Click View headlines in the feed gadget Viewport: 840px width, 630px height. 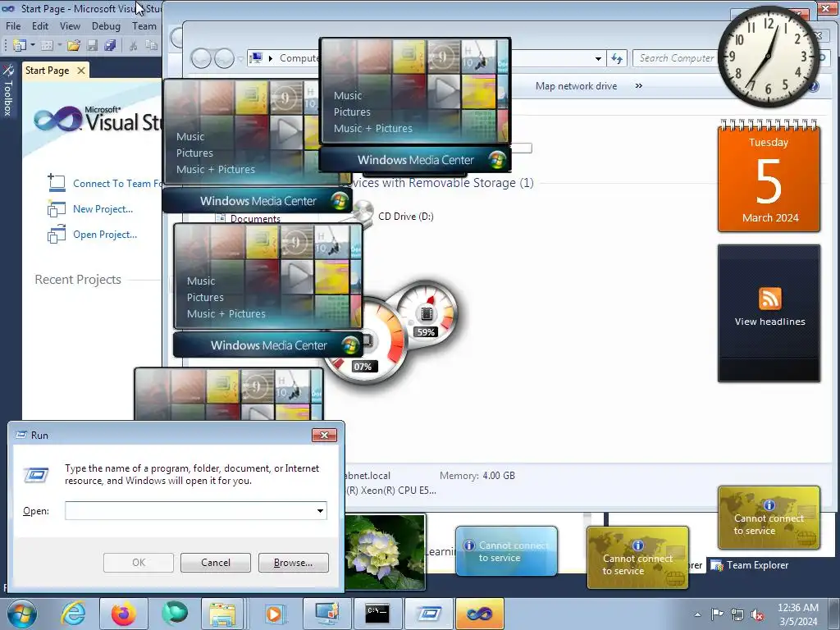pyautogui.click(x=769, y=322)
